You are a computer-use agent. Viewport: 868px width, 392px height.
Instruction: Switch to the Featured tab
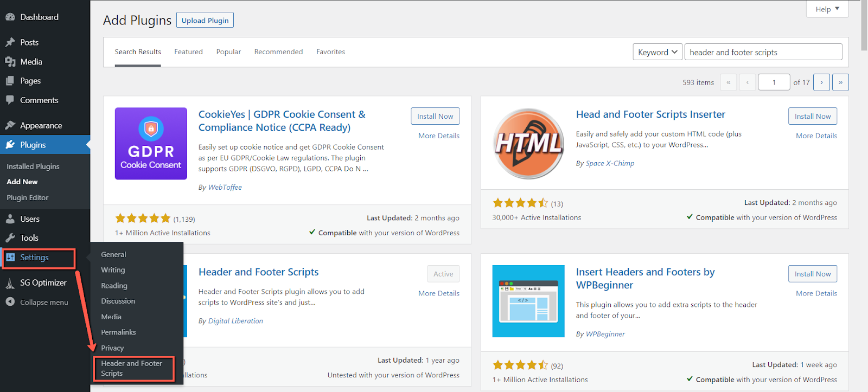(x=188, y=52)
